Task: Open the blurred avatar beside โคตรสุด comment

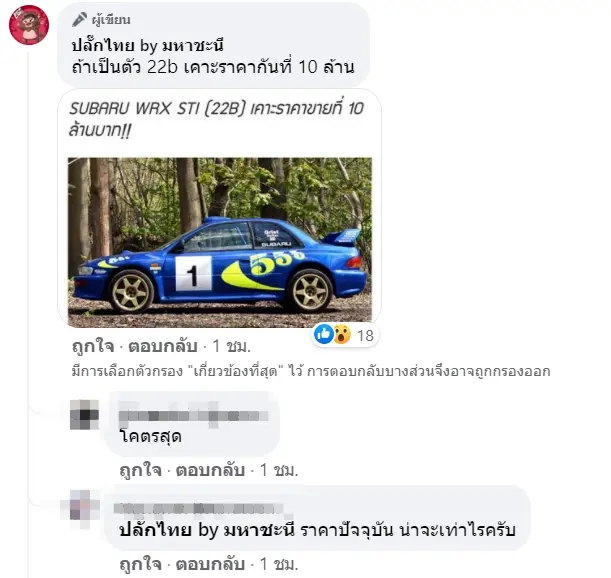Action: coord(84,415)
